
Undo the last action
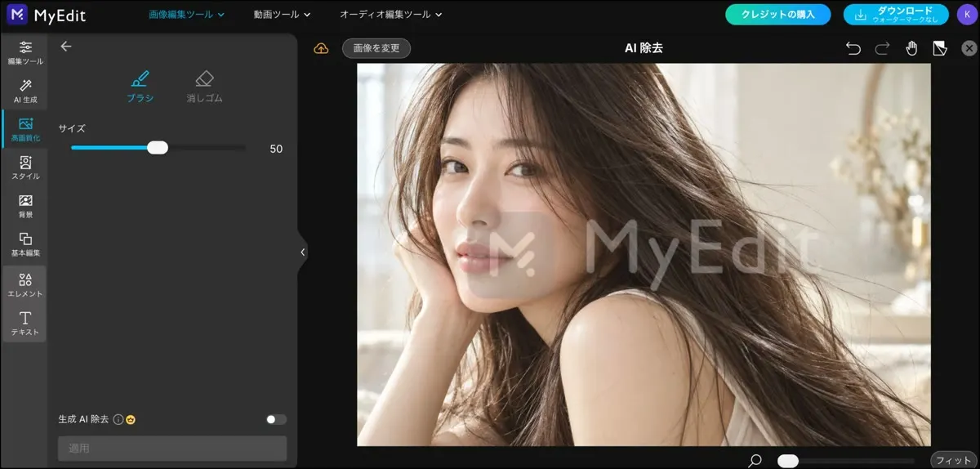pyautogui.click(x=853, y=49)
